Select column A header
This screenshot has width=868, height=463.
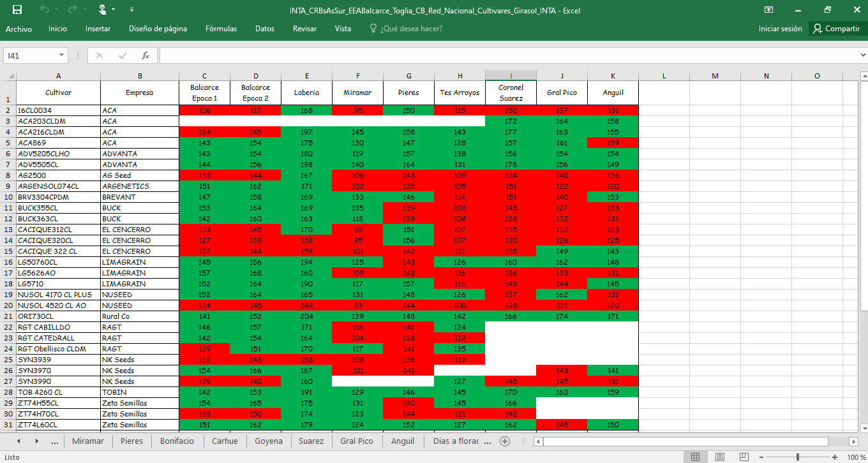pos(58,76)
